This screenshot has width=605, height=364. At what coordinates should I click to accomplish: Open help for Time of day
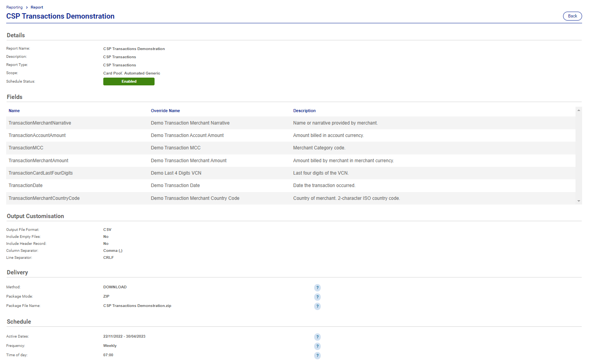tap(317, 355)
